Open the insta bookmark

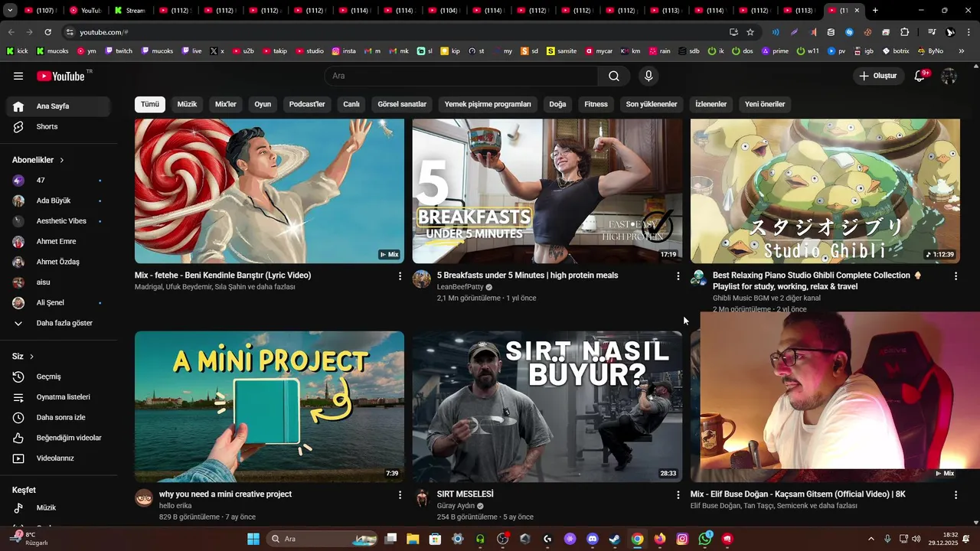click(x=344, y=51)
